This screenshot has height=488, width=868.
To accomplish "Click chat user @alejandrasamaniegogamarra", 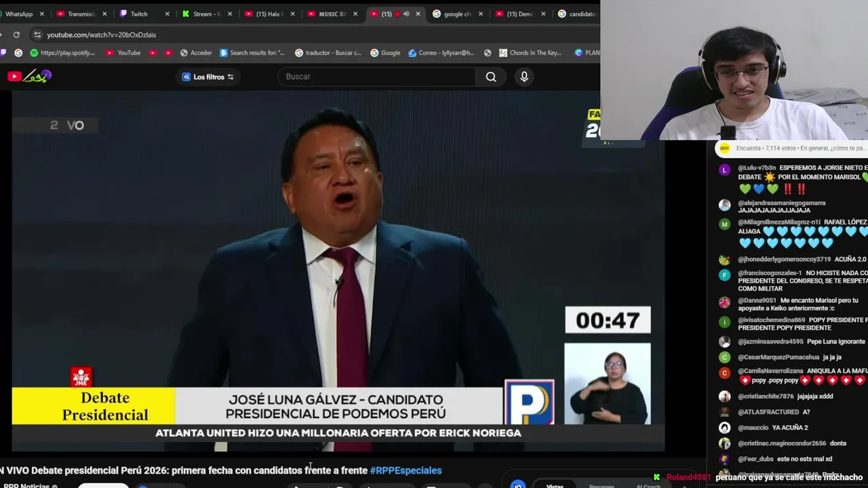I will click(x=781, y=203).
